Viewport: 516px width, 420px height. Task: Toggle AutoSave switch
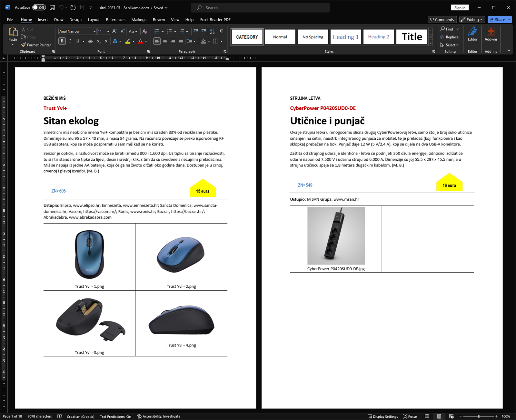pos(39,7)
